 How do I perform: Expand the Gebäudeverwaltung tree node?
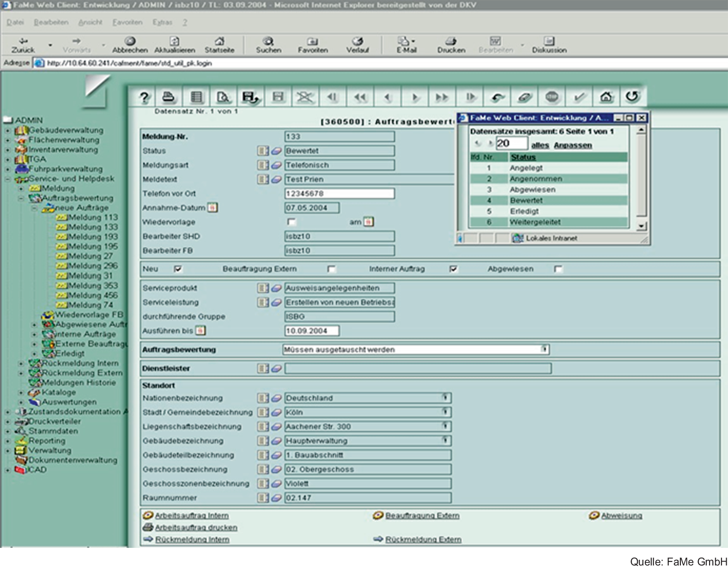(7, 130)
